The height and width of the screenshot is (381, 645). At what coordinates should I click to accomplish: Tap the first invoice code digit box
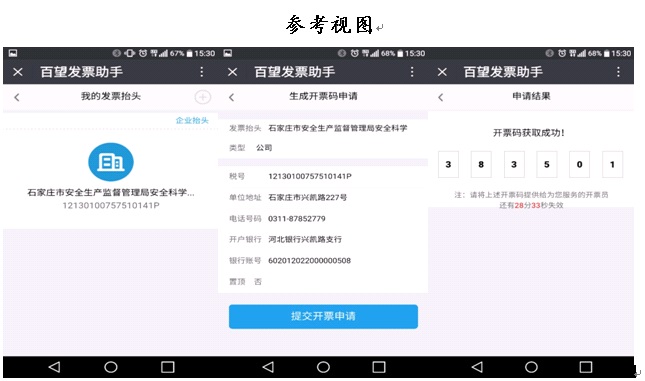(448, 165)
